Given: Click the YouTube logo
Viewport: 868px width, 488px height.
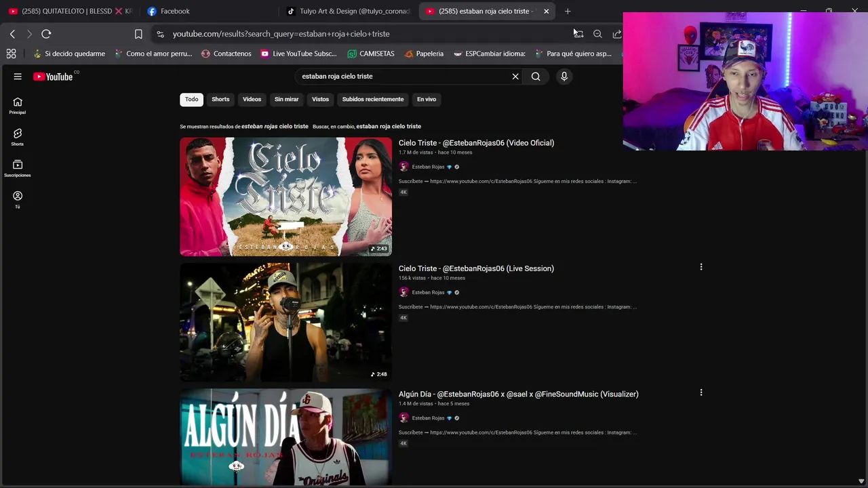Looking at the screenshot, I should 54,77.
